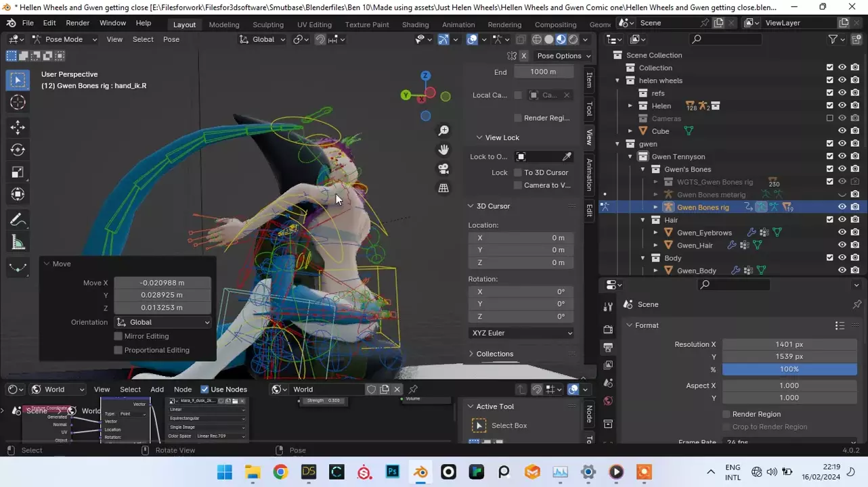This screenshot has width=868, height=487.
Task: Enable Lock To 3D Cursor checkbox
Action: click(518, 172)
